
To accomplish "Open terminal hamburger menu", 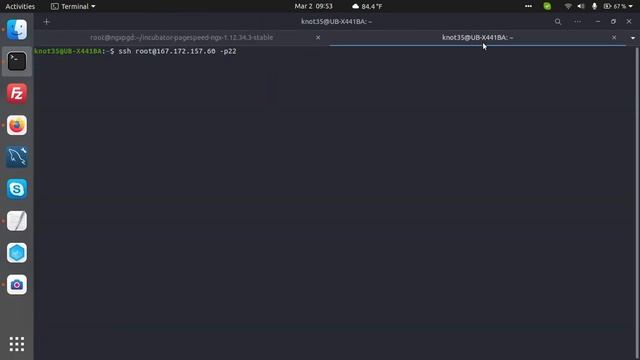I will pyautogui.click(x=578, y=22).
